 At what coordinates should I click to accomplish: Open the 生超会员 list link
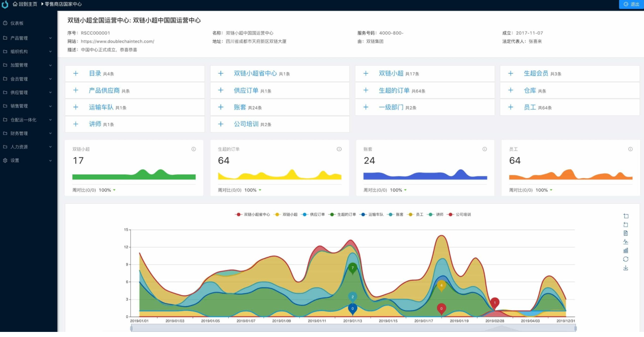536,73
